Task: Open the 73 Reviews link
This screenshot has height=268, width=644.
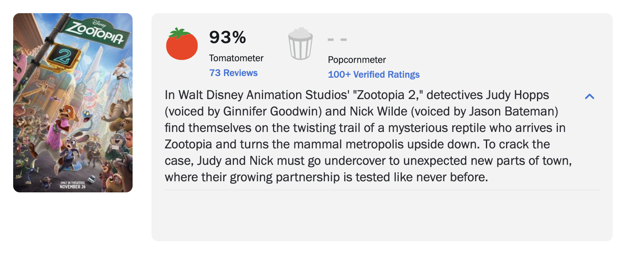Action: [x=233, y=73]
